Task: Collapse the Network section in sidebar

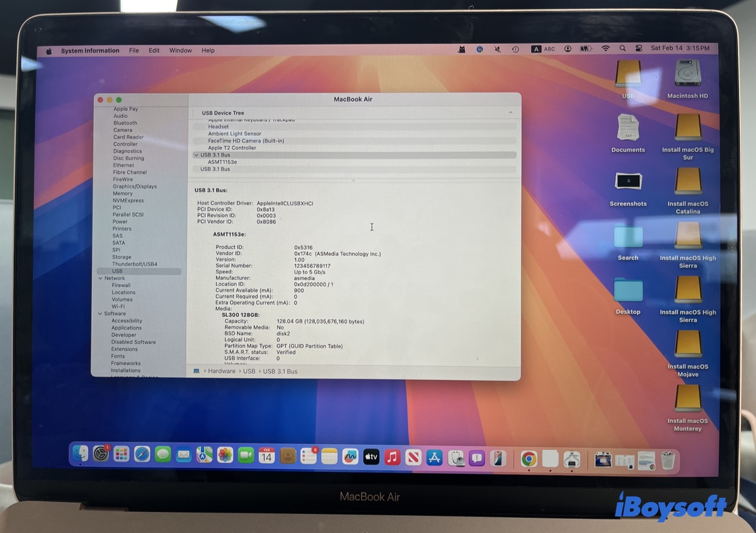Action: [x=100, y=278]
